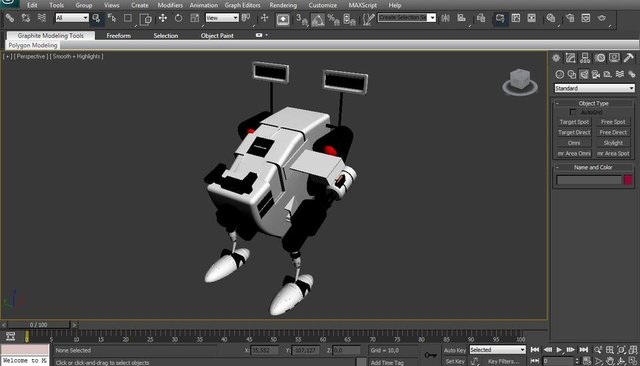This screenshot has width=640, height=366.
Task: Select Geometry create category
Action: point(560,74)
